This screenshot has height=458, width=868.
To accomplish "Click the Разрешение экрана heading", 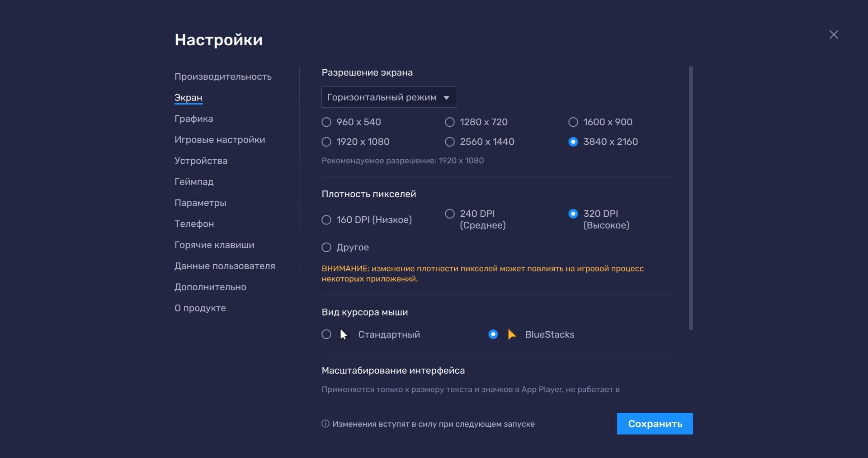I will click(x=367, y=72).
